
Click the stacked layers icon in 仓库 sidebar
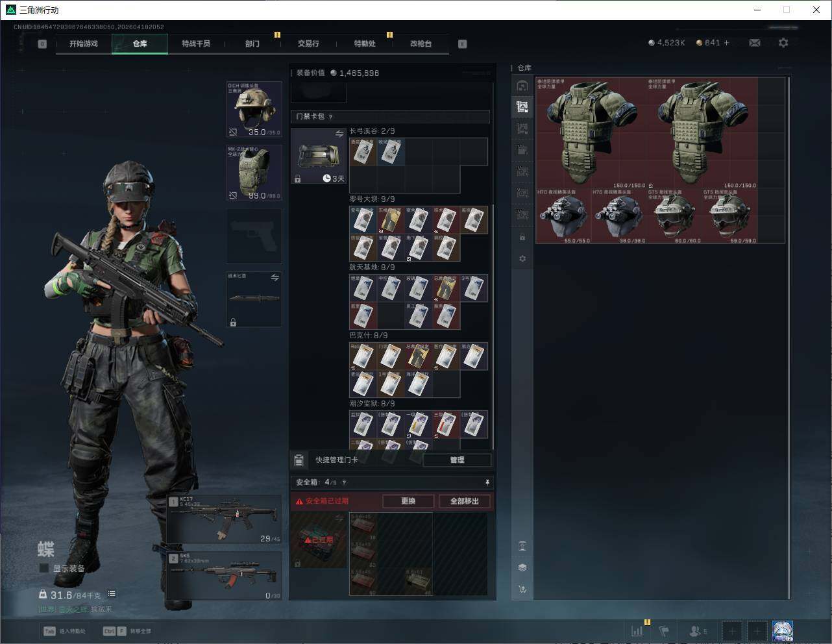coord(522,567)
